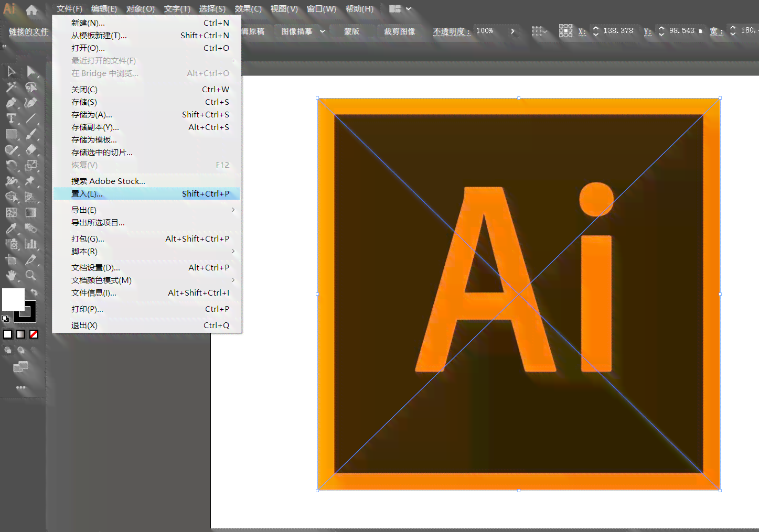Switch to Gradient color mode
The width and height of the screenshot is (759, 532).
[x=20, y=334]
